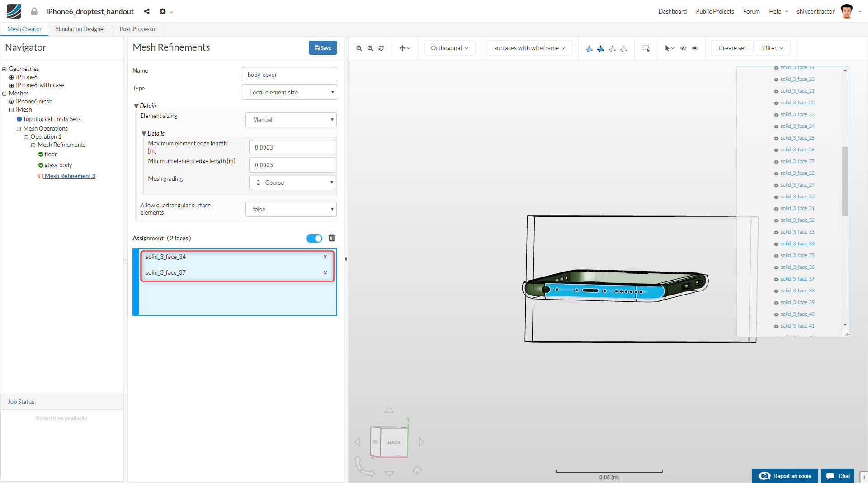
Task: Click the Maximum element edge length field
Action: (x=293, y=148)
